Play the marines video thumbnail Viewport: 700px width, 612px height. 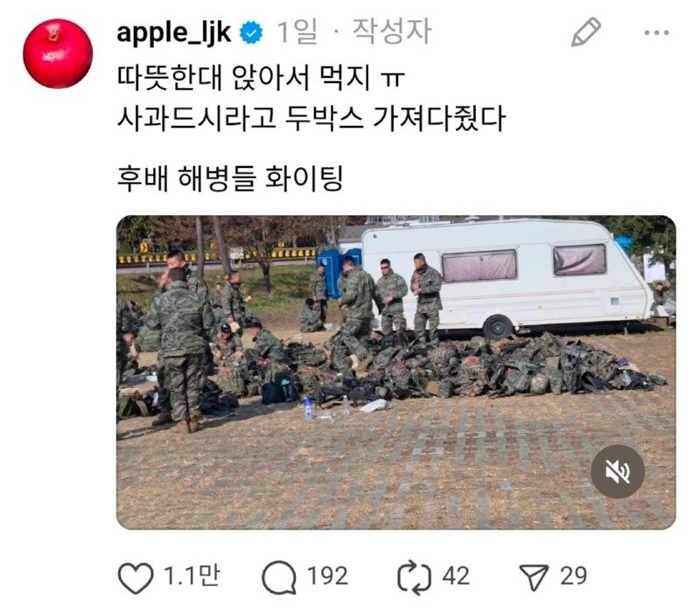(396, 372)
